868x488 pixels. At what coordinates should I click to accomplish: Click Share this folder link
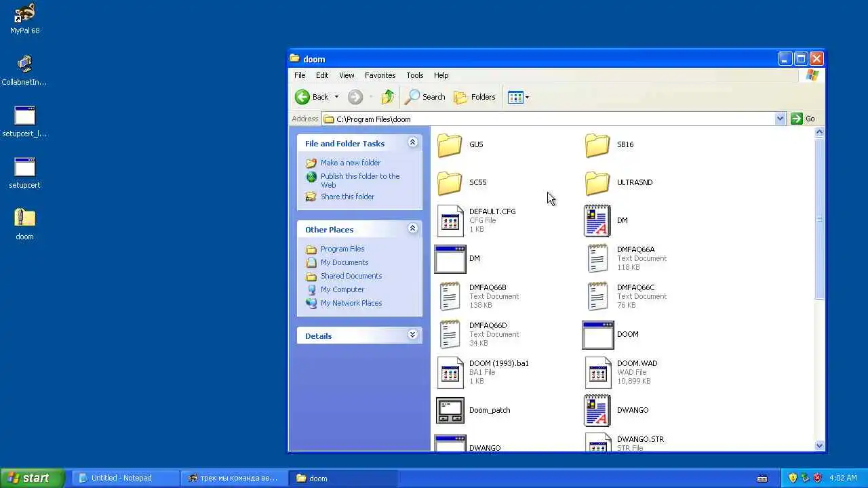pos(347,197)
